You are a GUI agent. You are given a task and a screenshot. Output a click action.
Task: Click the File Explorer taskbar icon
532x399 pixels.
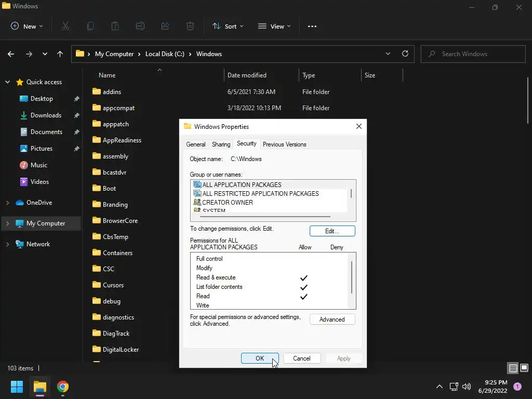[x=39, y=387]
